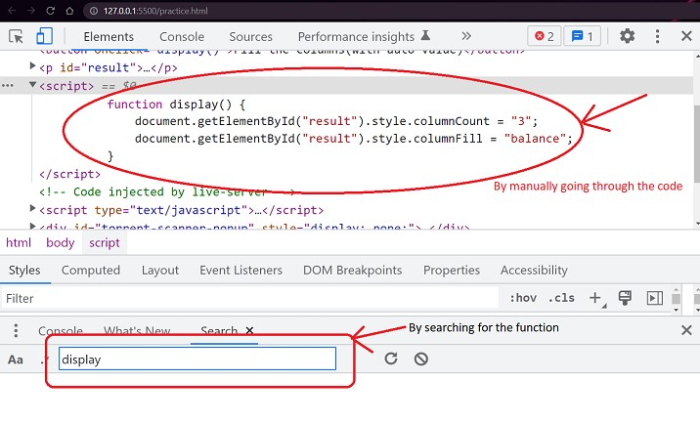Focus the search field containing 'display'
The height and width of the screenshot is (422, 700).
pyautogui.click(x=197, y=359)
